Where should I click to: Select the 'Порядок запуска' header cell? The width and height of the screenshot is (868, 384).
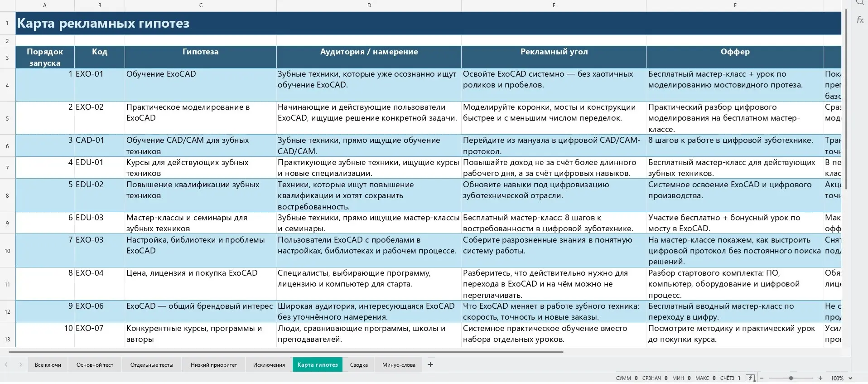45,58
